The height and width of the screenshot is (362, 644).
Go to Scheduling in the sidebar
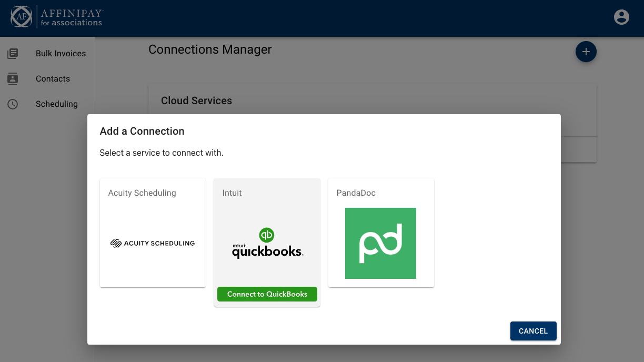57,104
